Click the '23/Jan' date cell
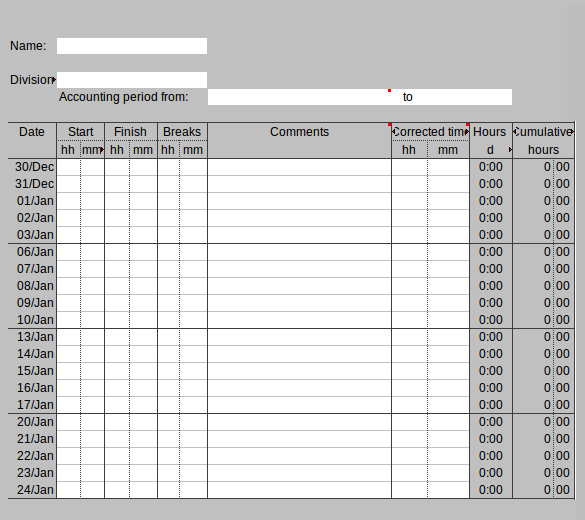Image resolution: width=585 pixels, height=520 pixels. tap(32, 473)
